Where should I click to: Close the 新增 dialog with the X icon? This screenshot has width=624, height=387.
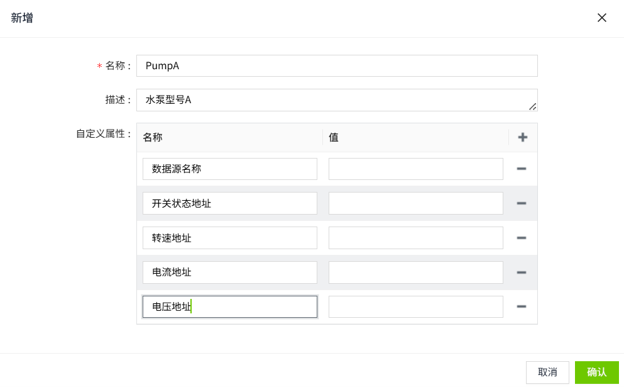point(602,18)
